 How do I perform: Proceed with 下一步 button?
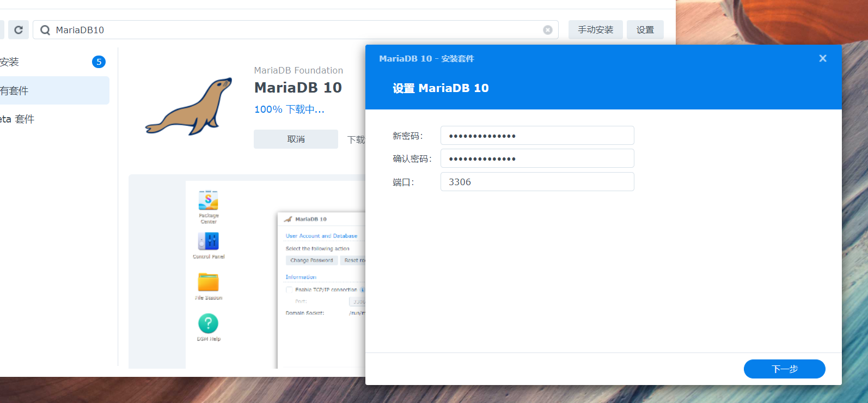click(785, 369)
